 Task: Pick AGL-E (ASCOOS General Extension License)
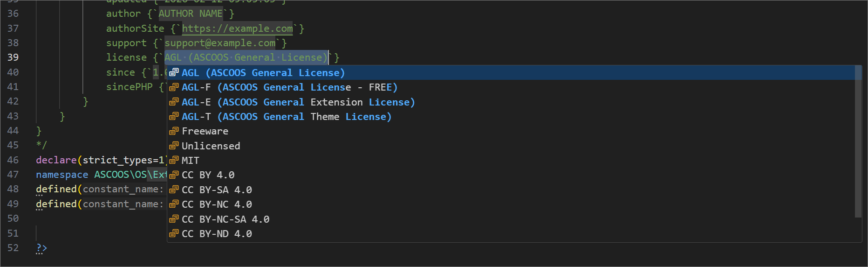pyautogui.click(x=511, y=102)
